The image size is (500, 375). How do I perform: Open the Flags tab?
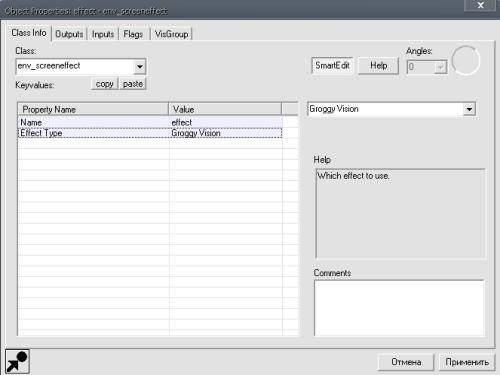(133, 34)
